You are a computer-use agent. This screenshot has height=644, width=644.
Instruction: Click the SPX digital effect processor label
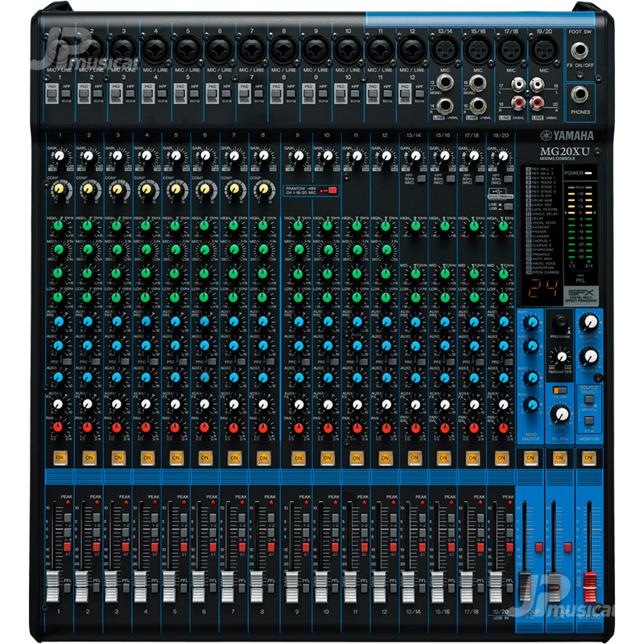580,295
